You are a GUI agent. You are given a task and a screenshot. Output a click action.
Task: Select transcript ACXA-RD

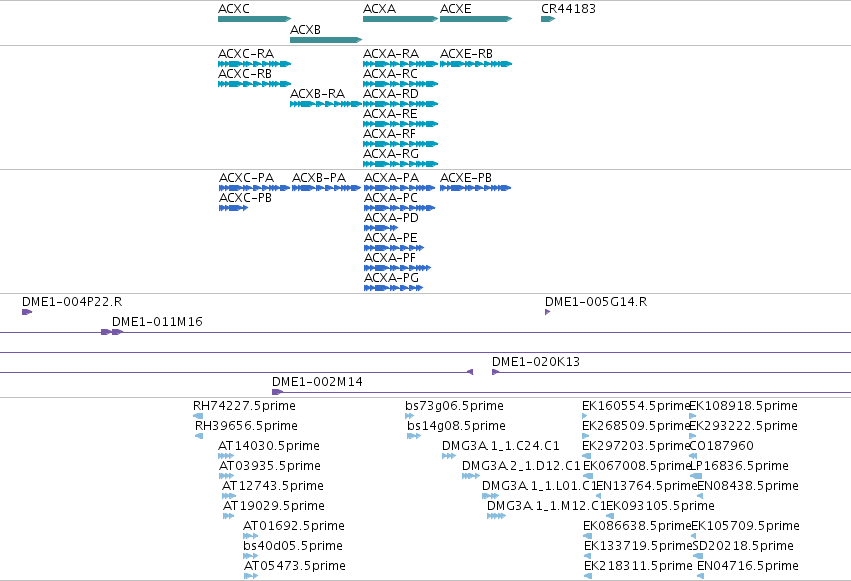(401, 104)
